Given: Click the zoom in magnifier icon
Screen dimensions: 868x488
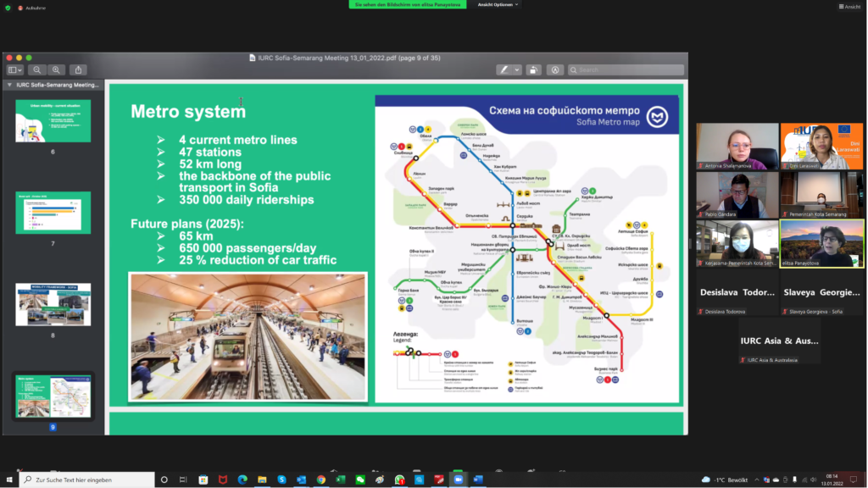Looking at the screenshot, I should coord(56,70).
